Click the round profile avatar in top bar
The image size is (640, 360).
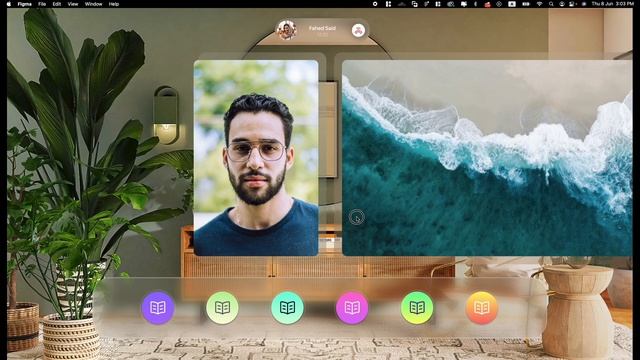click(286, 30)
